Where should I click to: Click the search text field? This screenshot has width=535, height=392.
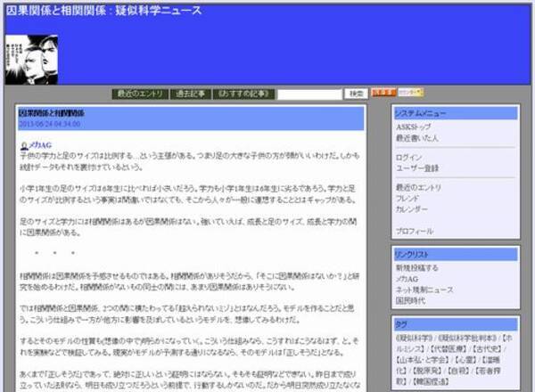[x=309, y=94]
